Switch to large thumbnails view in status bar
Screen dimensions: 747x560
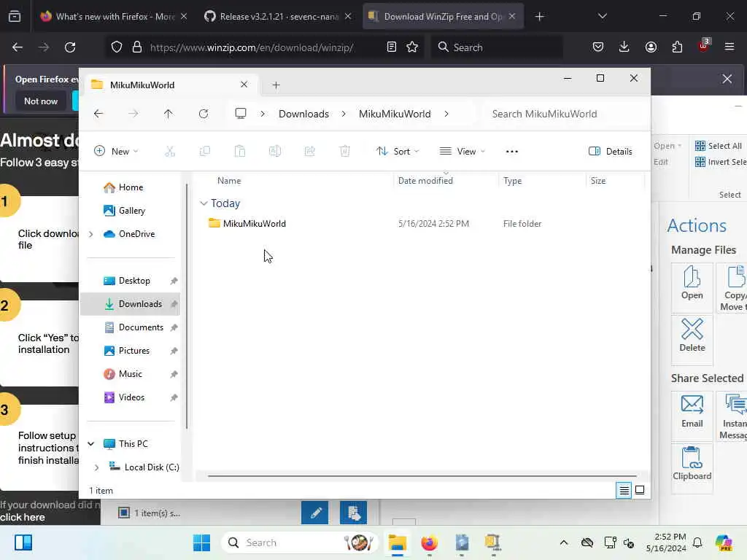point(640,490)
